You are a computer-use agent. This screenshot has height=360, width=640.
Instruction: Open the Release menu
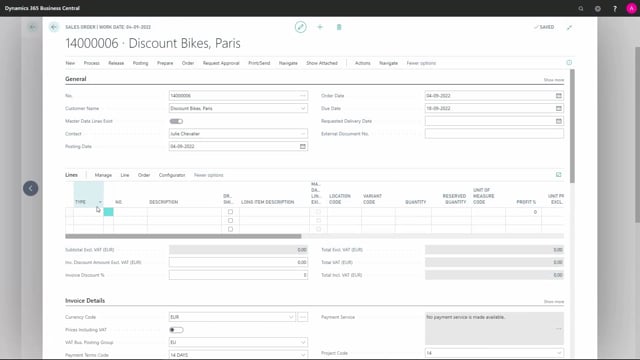click(116, 63)
